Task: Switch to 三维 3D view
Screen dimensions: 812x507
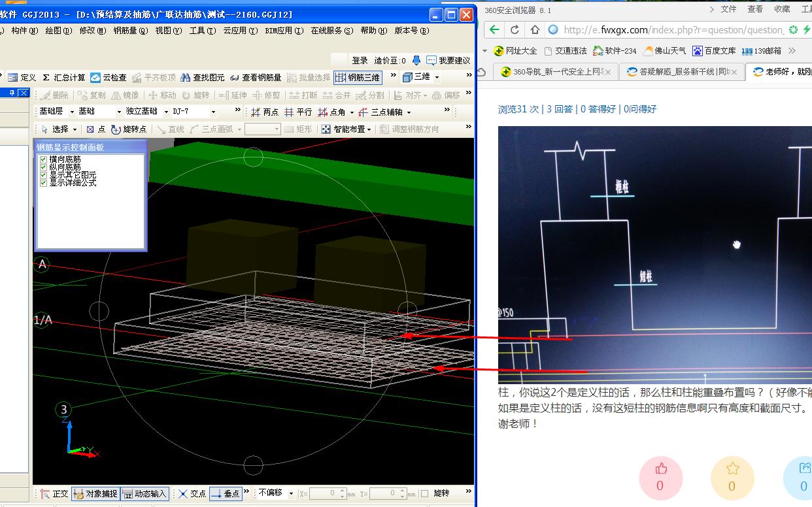Action: tap(416, 77)
